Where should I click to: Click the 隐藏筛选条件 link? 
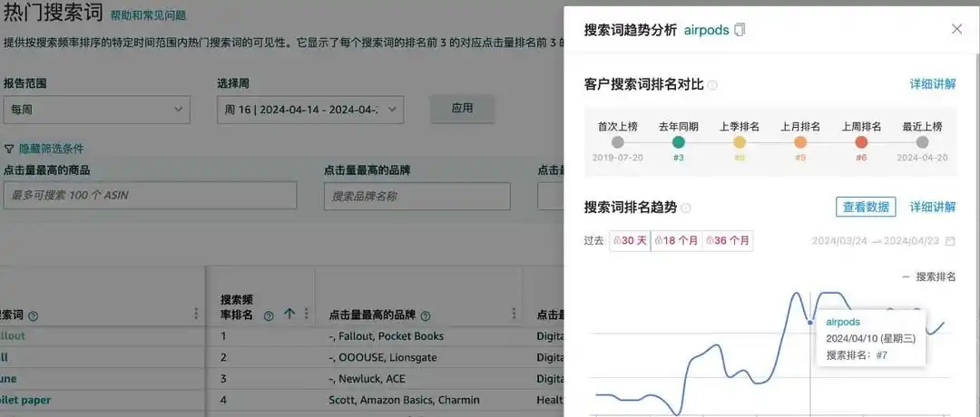tap(51, 149)
